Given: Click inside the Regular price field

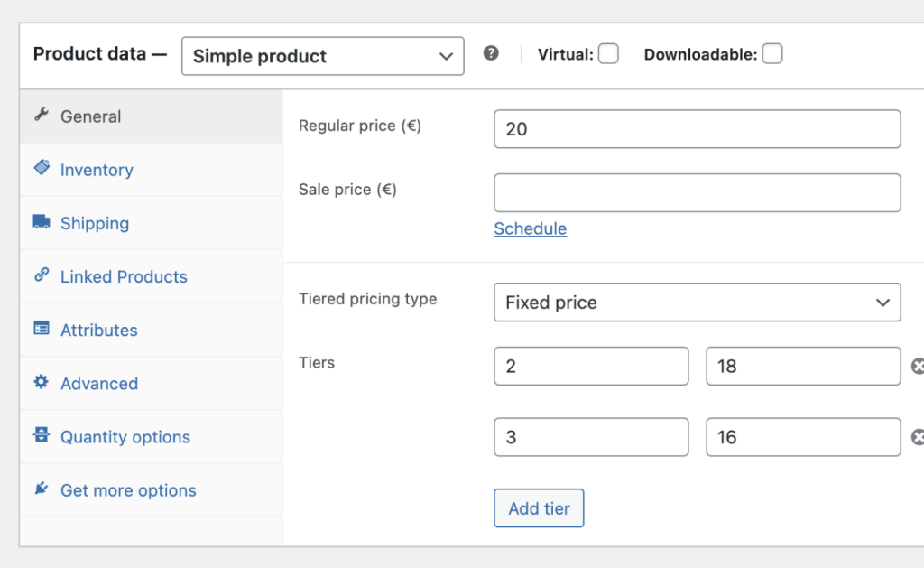Looking at the screenshot, I should tap(697, 128).
